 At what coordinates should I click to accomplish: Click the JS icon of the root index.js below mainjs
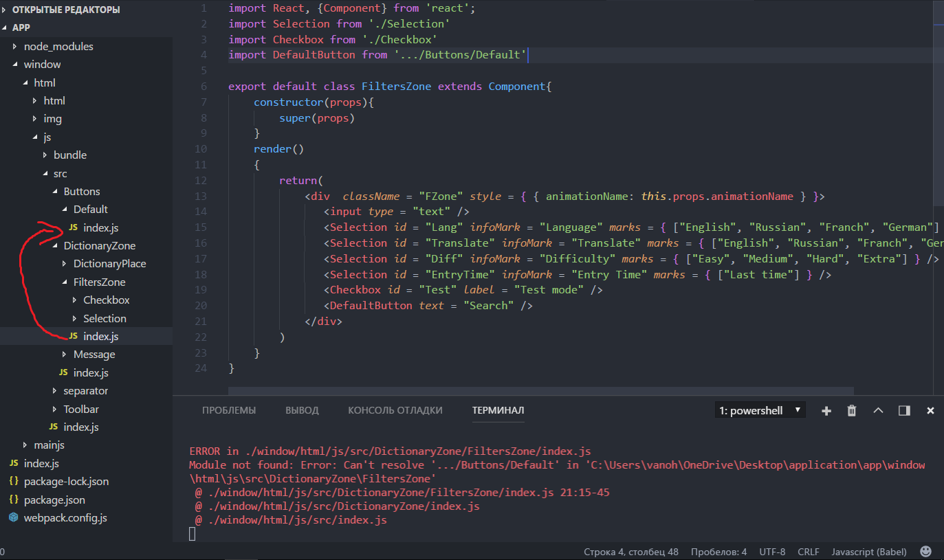point(13,463)
